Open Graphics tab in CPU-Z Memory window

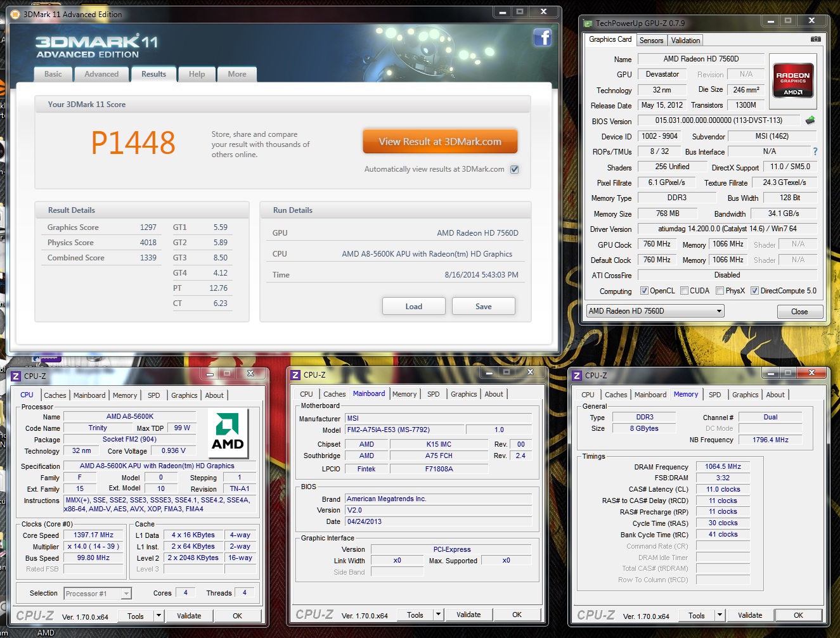point(745,395)
